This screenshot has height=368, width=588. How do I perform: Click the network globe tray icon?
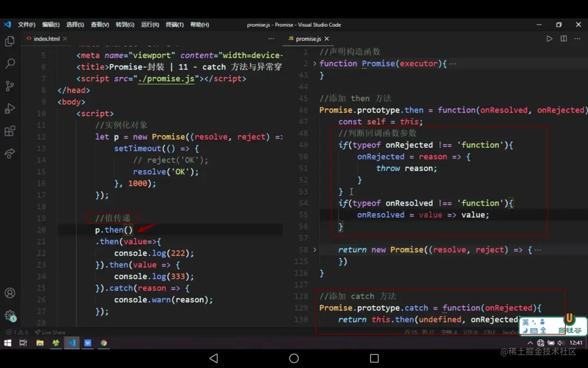[541, 343]
